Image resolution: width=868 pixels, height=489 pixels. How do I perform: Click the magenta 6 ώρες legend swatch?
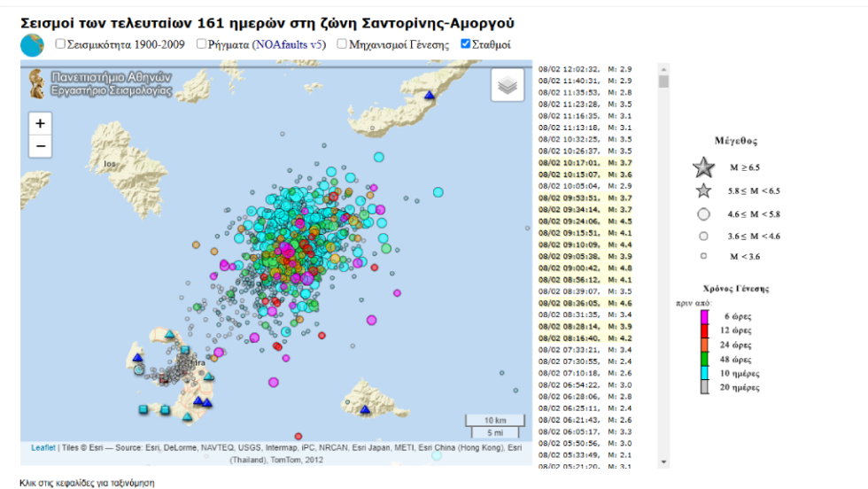(x=705, y=317)
